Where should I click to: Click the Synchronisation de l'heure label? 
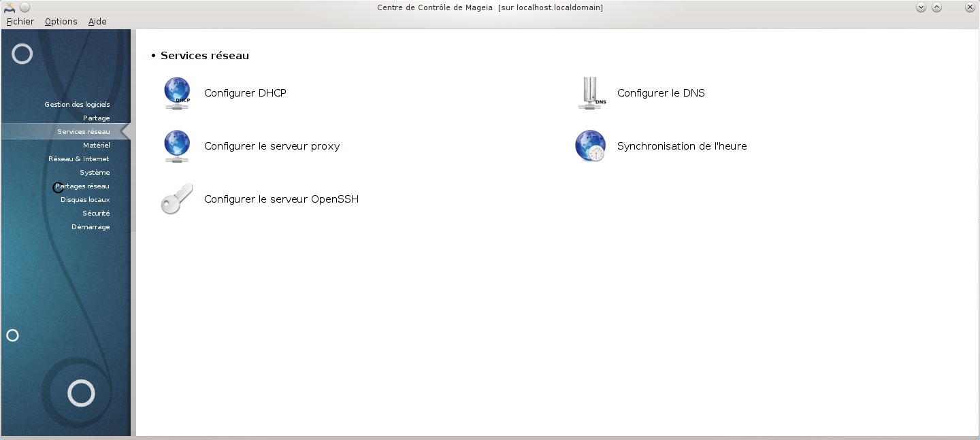[x=682, y=146]
